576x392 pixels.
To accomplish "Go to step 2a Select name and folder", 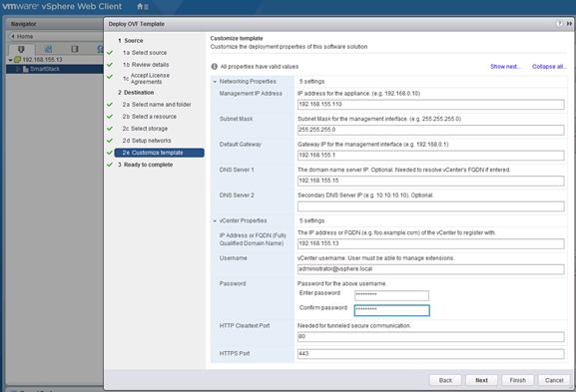I will click(157, 105).
